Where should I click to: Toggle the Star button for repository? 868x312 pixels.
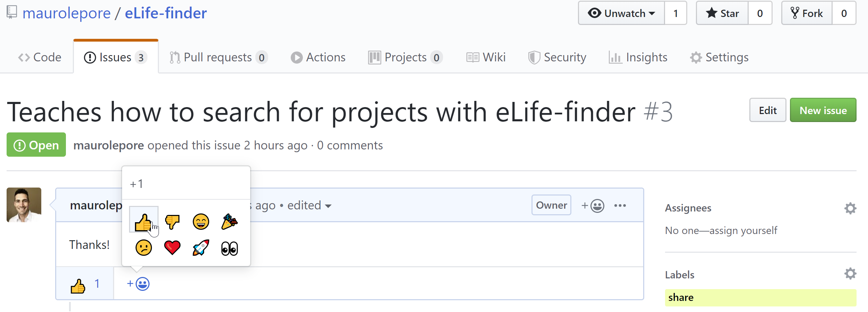[x=722, y=13]
